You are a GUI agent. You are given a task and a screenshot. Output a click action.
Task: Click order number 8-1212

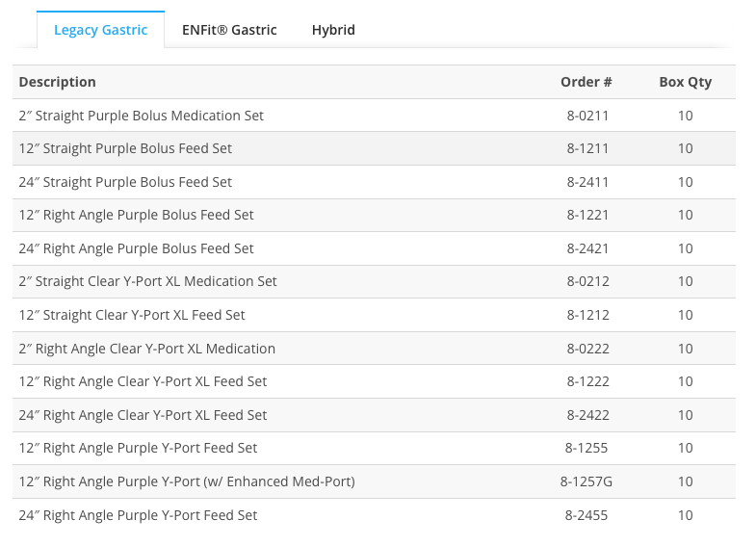[587, 315]
